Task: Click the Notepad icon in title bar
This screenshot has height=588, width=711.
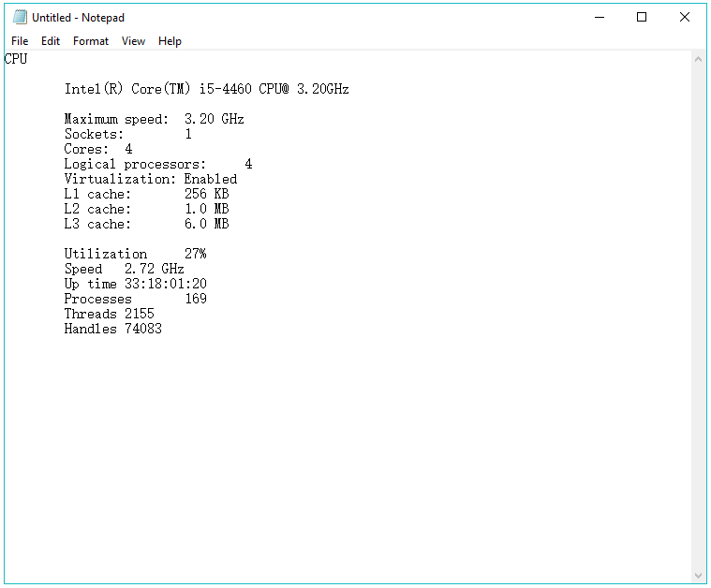Action: [x=20, y=17]
